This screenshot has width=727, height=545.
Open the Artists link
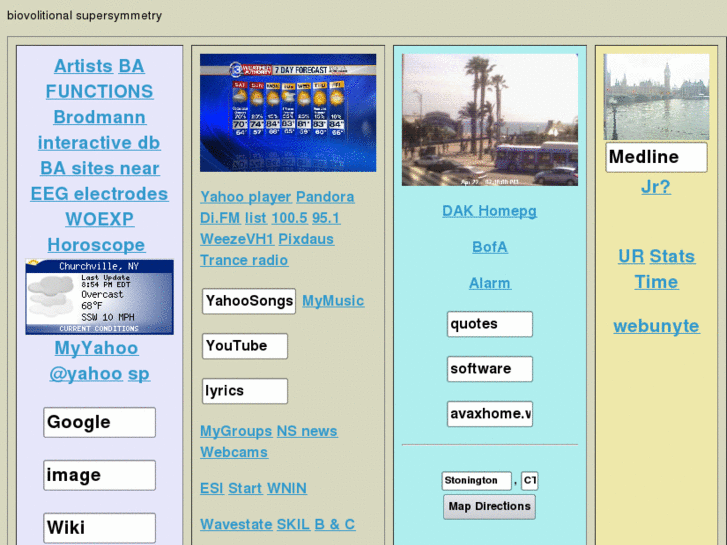(83, 66)
